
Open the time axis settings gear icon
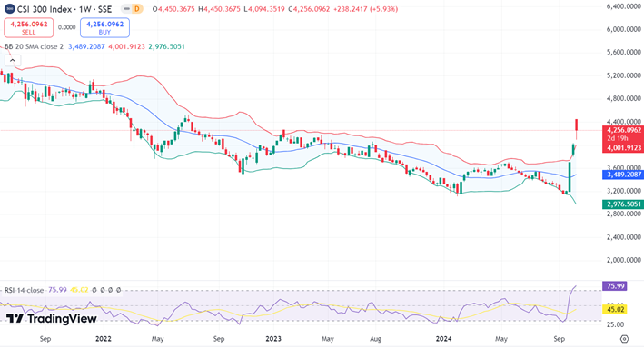[x=624, y=339]
